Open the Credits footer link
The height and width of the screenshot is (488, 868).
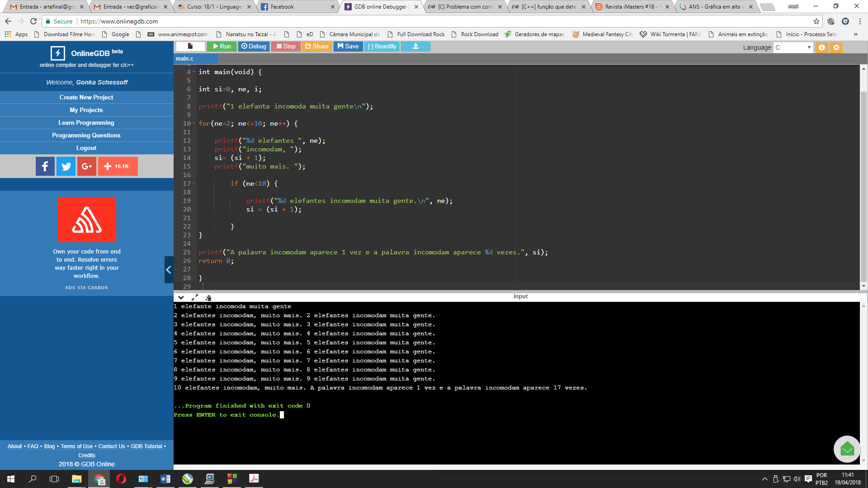pos(87,455)
